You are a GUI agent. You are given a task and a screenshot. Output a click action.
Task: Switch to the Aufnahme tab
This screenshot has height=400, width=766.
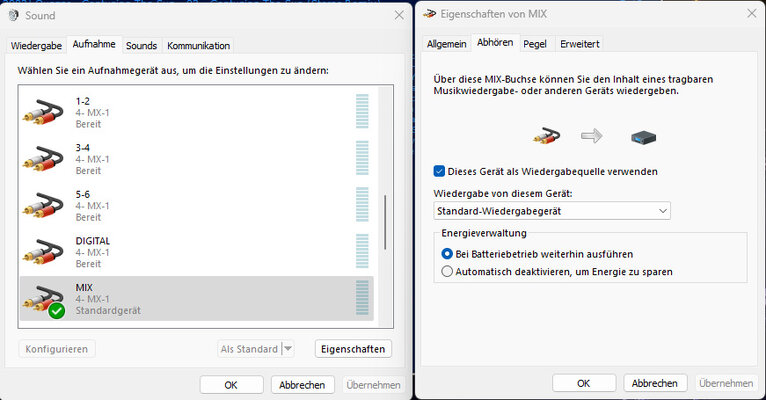(x=94, y=44)
